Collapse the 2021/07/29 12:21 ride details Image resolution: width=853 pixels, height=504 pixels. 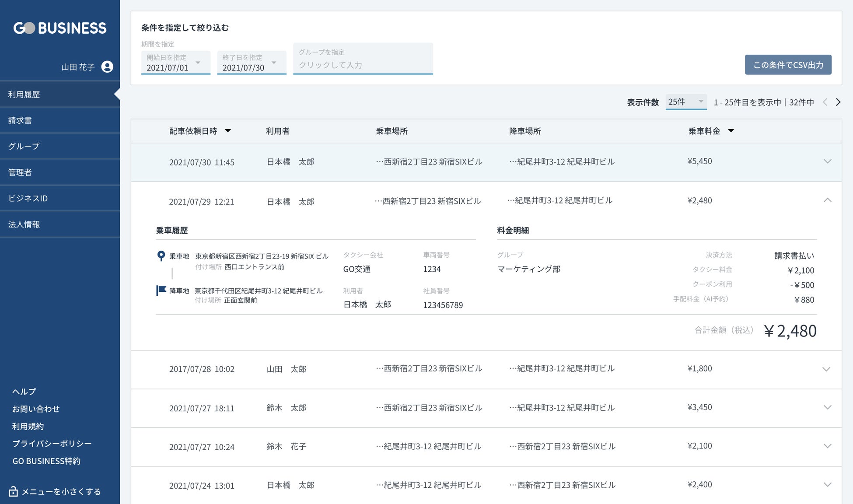(827, 200)
